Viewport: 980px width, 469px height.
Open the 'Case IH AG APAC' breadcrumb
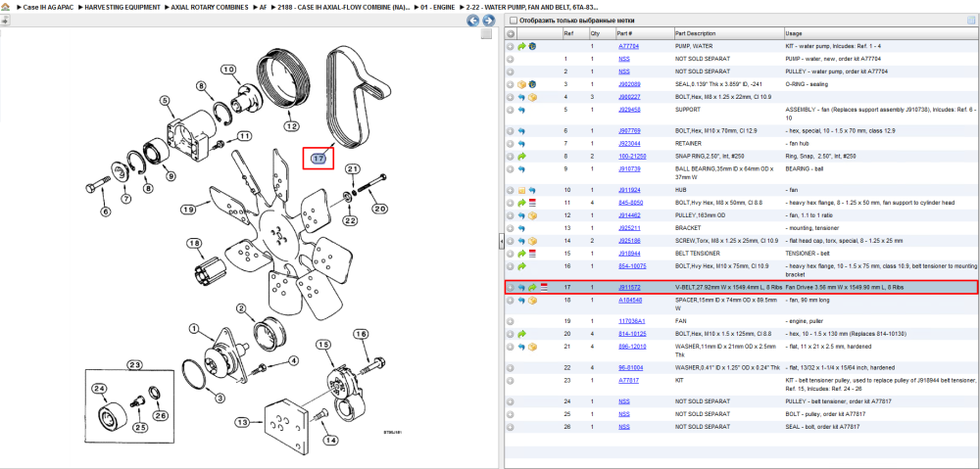(48, 8)
